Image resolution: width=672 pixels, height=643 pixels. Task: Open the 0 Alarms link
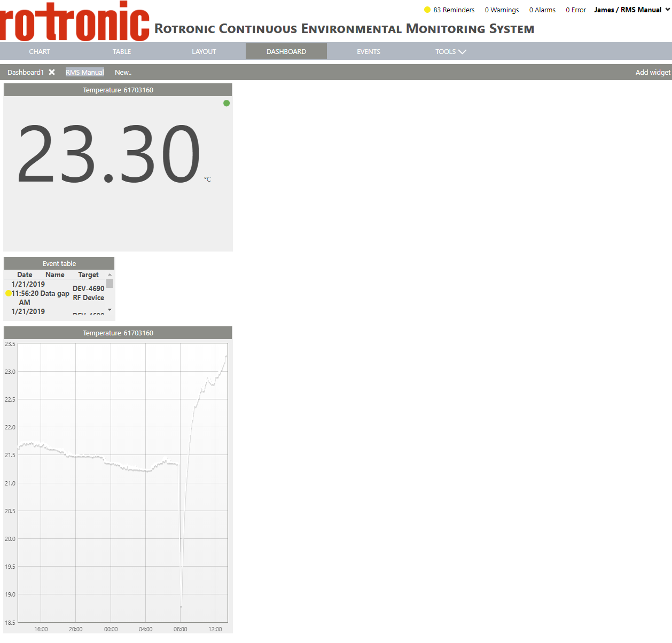click(x=542, y=10)
